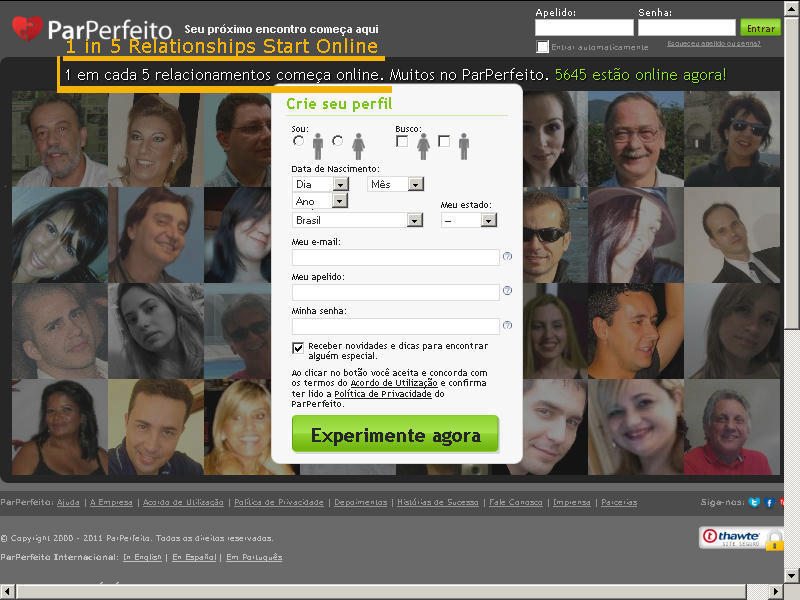The width and height of the screenshot is (800, 600).
Task: Open the Meu estado dropdown
Action: (x=469, y=220)
